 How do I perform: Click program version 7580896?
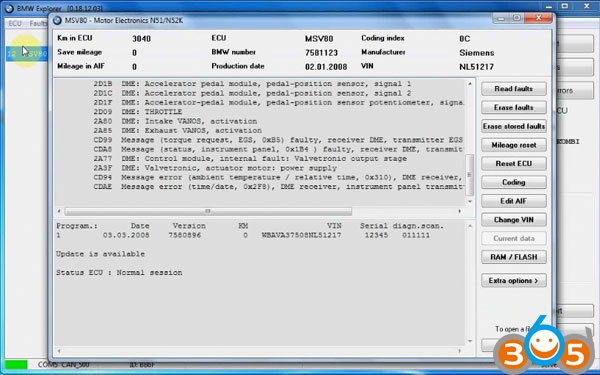coord(185,235)
